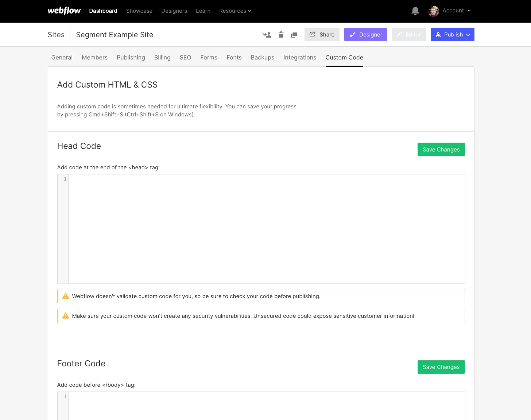This screenshot has width=531, height=420.
Task: Open the Resources dropdown menu
Action: click(x=235, y=11)
